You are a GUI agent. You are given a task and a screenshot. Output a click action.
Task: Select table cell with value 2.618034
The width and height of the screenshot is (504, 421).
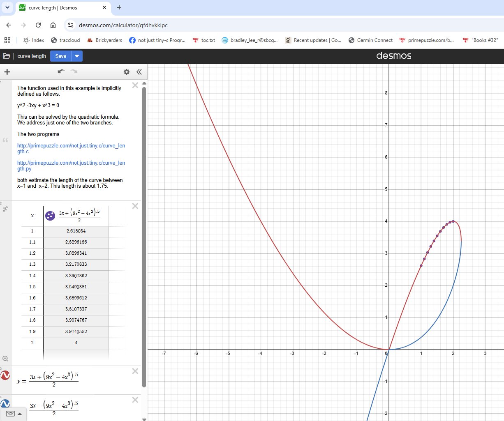[76, 231]
